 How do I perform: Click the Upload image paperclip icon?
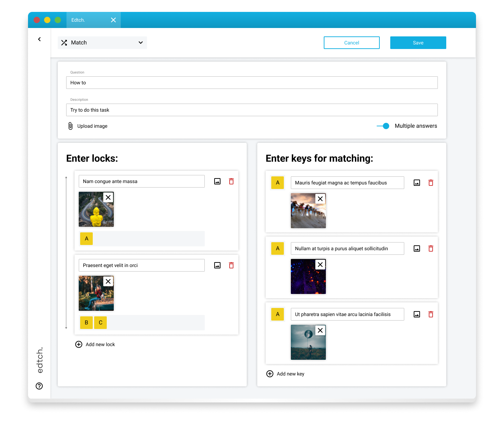click(71, 126)
